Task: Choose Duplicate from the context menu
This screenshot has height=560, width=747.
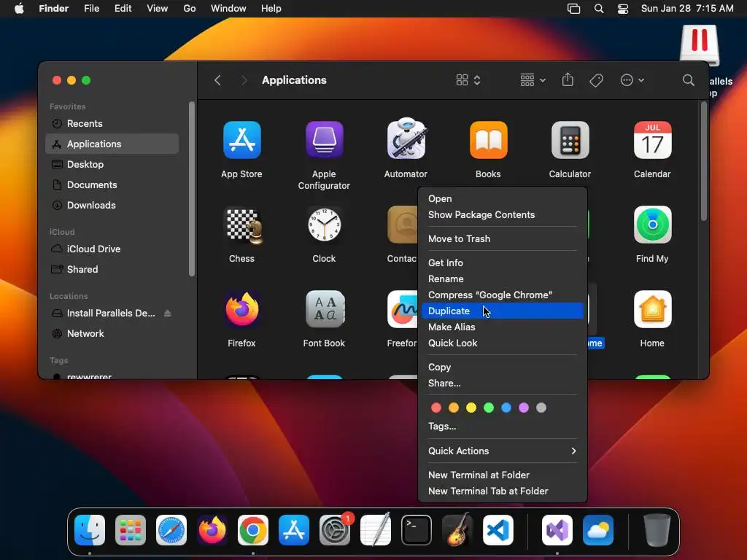Action: [502, 311]
